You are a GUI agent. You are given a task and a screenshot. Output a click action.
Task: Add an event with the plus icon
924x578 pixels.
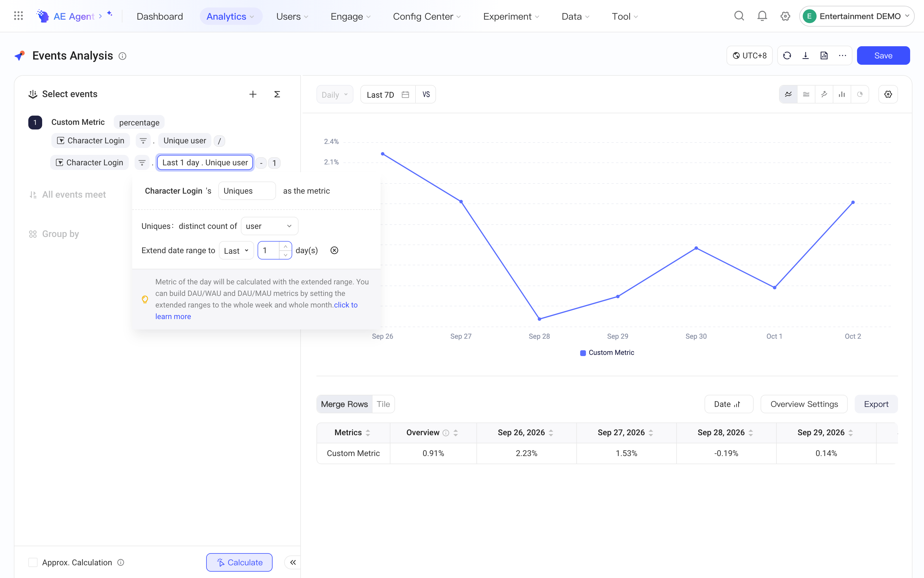coord(253,94)
